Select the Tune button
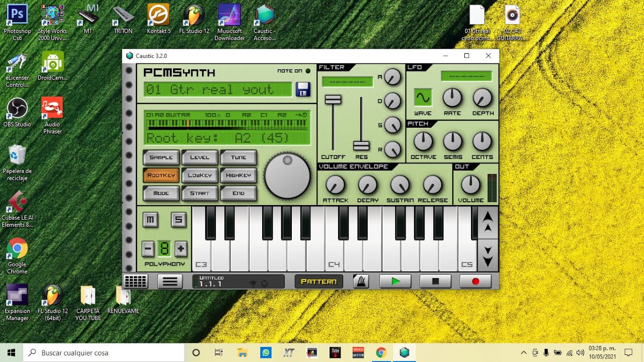The width and height of the screenshot is (644, 362). tap(238, 157)
